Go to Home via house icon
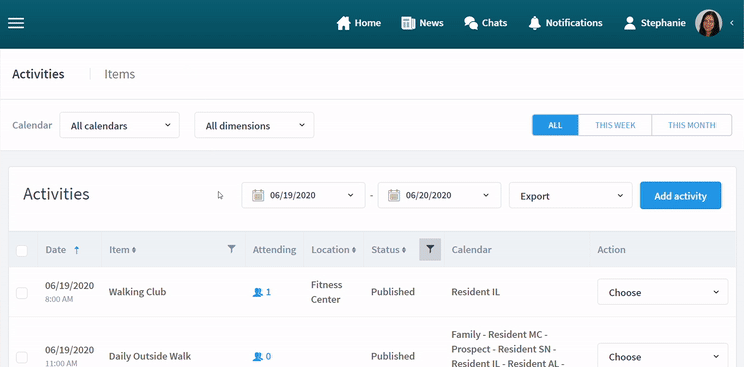The image size is (744, 367). point(343,23)
